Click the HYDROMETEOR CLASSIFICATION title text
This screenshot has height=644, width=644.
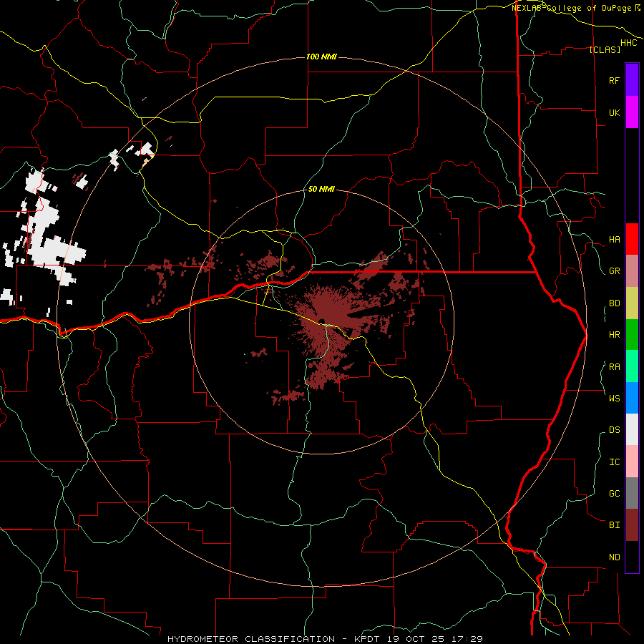[x=251, y=639]
